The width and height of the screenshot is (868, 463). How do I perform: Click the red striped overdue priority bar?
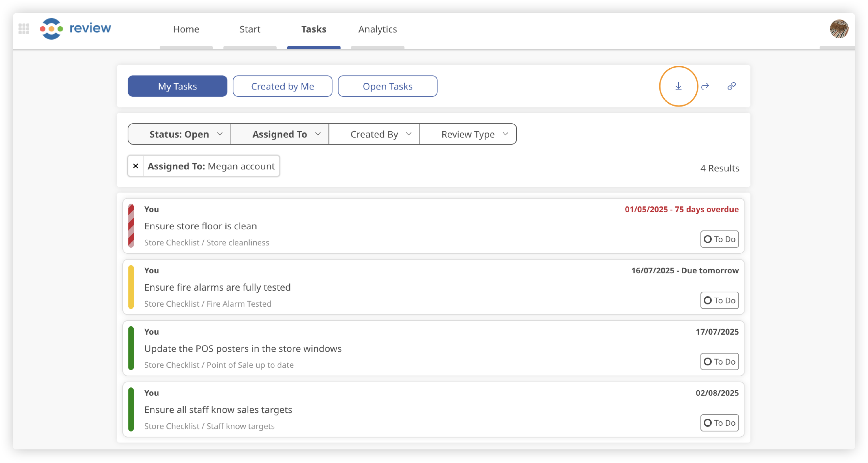131,226
